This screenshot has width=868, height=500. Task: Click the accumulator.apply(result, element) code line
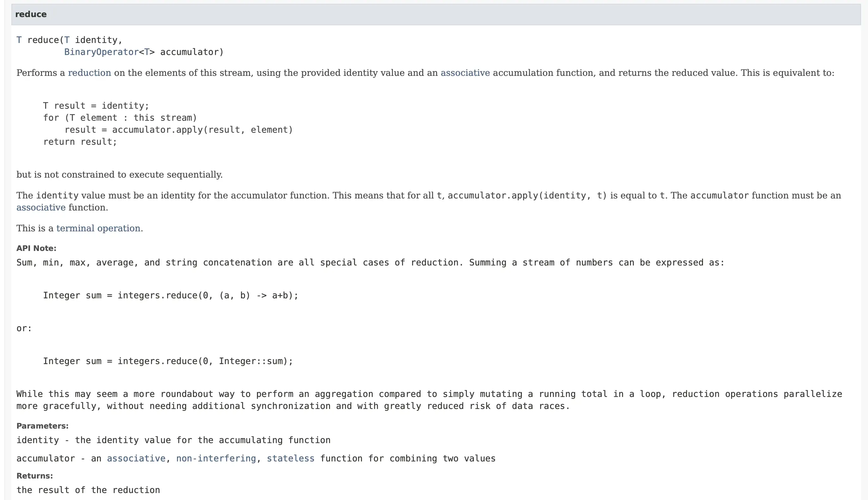coord(179,130)
